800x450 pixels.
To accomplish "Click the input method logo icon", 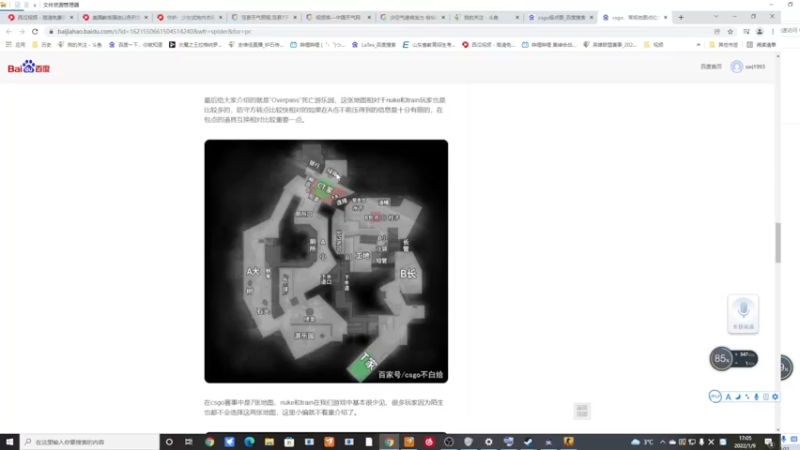I will tap(715, 396).
